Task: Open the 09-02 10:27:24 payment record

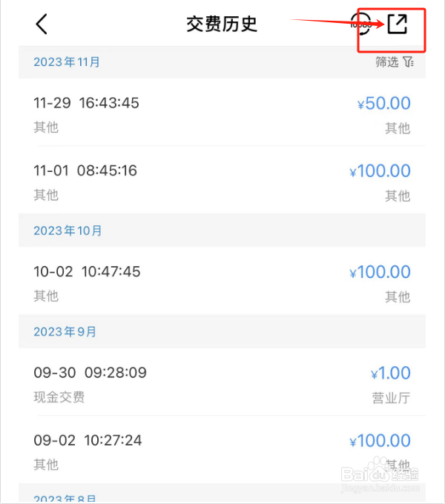Action: click(x=222, y=449)
